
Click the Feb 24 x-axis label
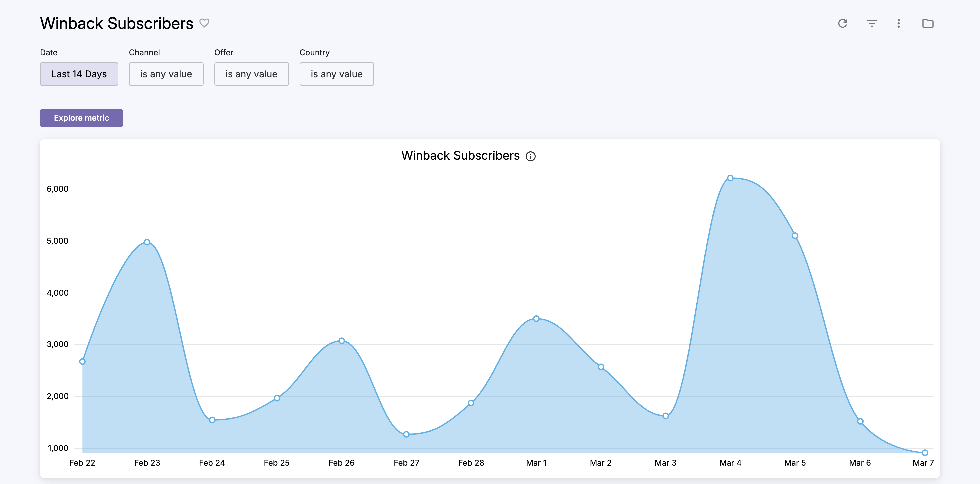212,463
